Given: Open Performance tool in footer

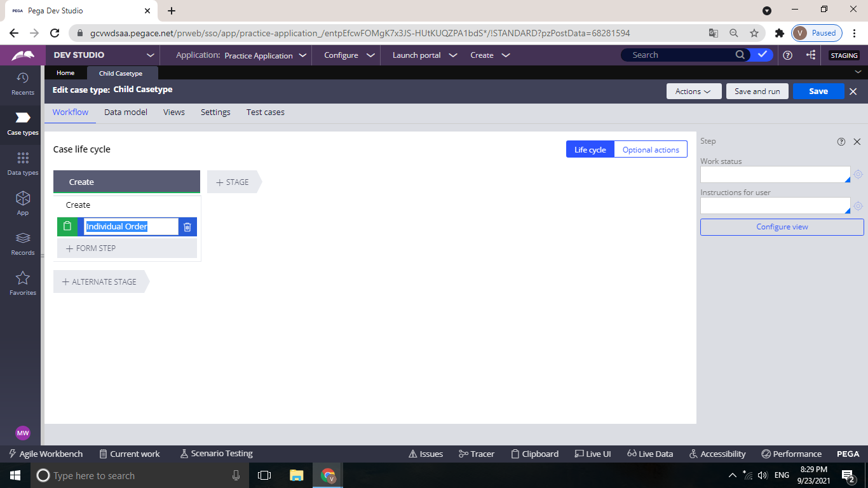Looking at the screenshot, I should point(791,454).
